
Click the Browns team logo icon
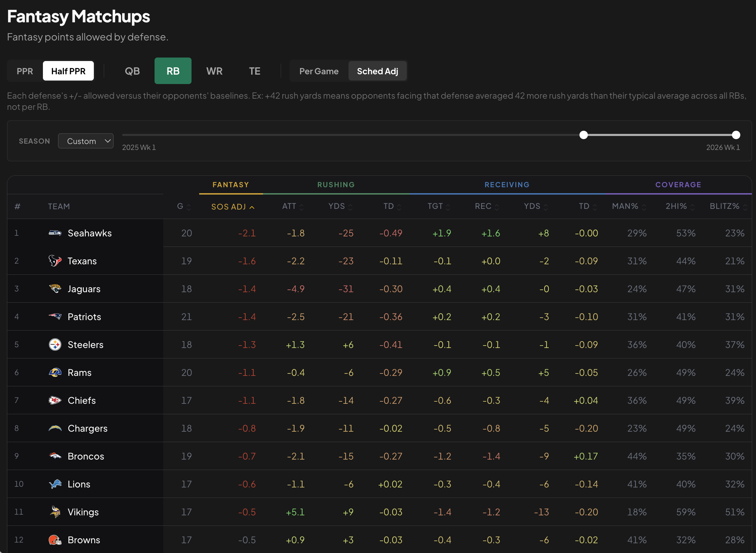click(x=55, y=540)
